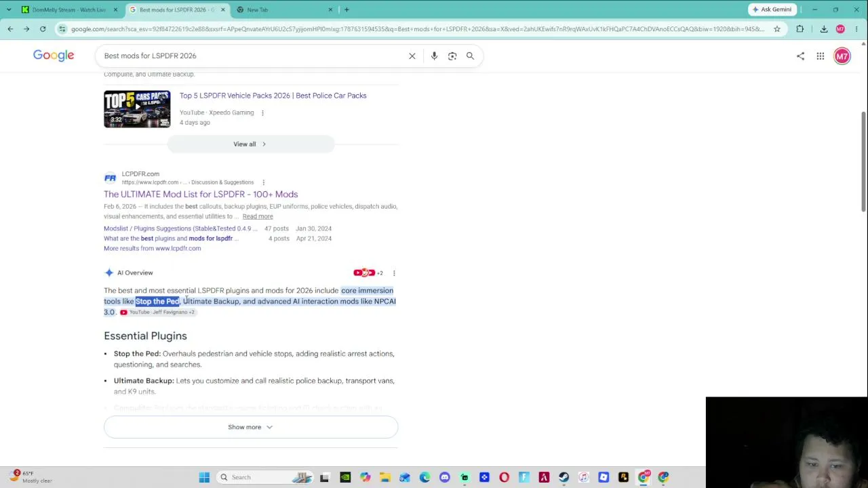Open the LCPDFR.com site favicon
The image size is (868, 488).
(110, 178)
